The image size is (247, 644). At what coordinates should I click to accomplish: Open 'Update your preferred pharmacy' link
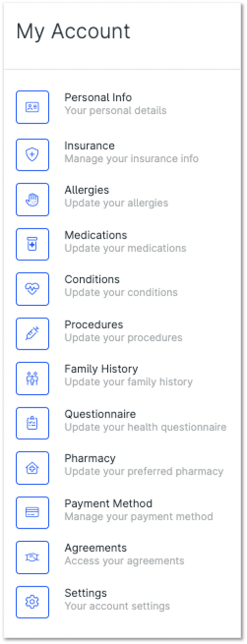144,472
